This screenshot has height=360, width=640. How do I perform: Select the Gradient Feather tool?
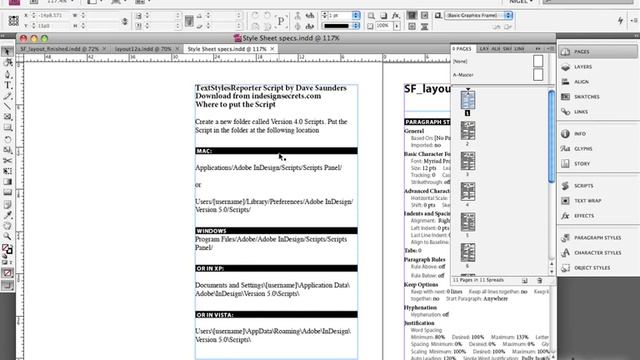tap(7, 192)
